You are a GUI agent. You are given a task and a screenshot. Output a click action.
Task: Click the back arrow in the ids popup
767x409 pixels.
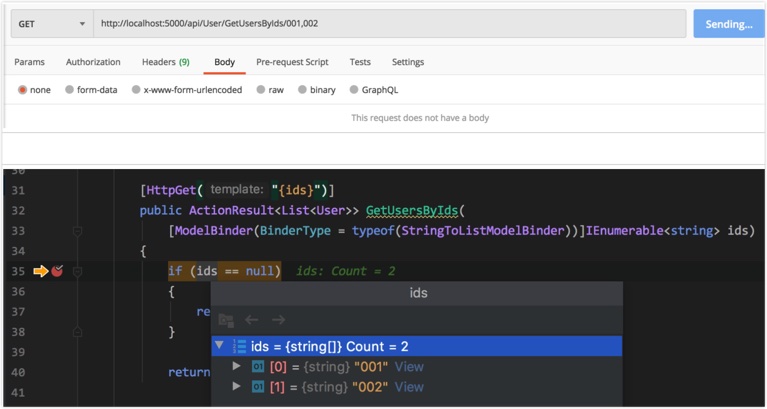[252, 320]
